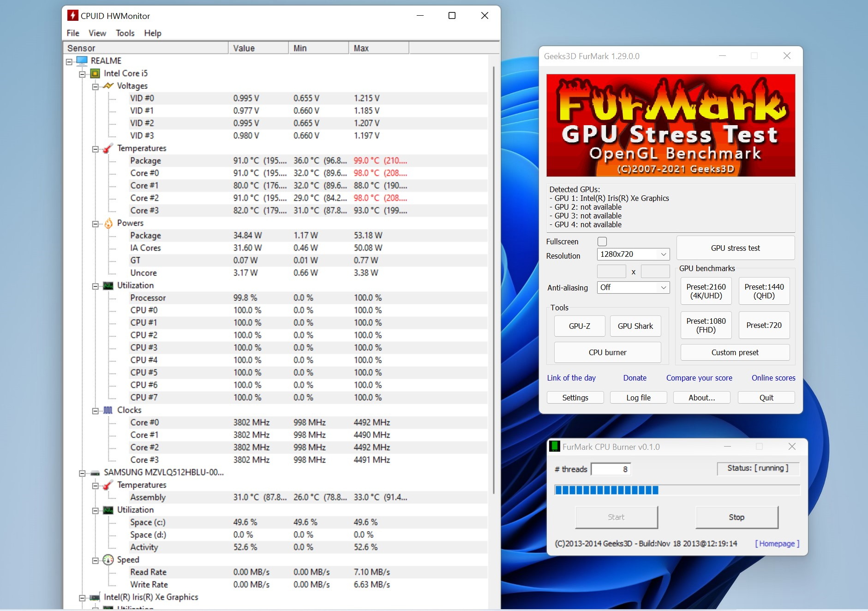Run the Preset:1080 (FHD) benchmark

coord(706,326)
